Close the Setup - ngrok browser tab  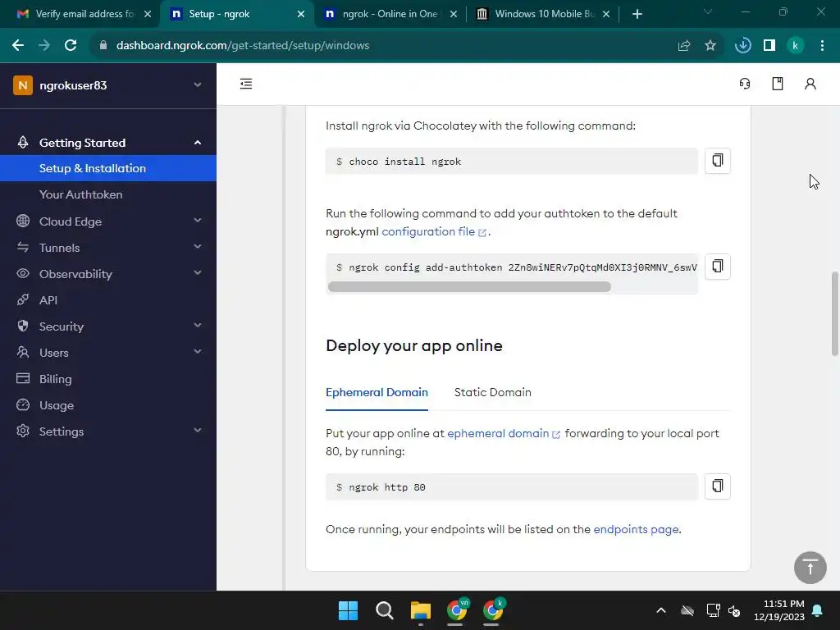tap(301, 14)
